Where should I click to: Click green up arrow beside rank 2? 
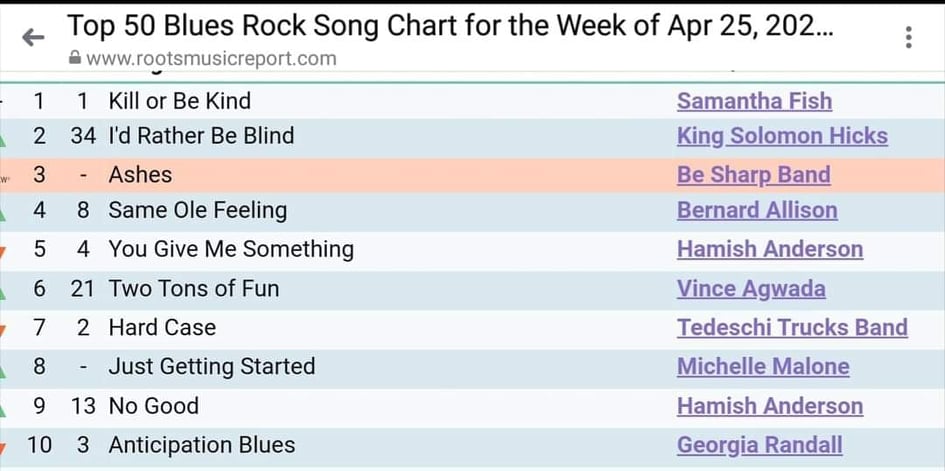coord(2,140)
